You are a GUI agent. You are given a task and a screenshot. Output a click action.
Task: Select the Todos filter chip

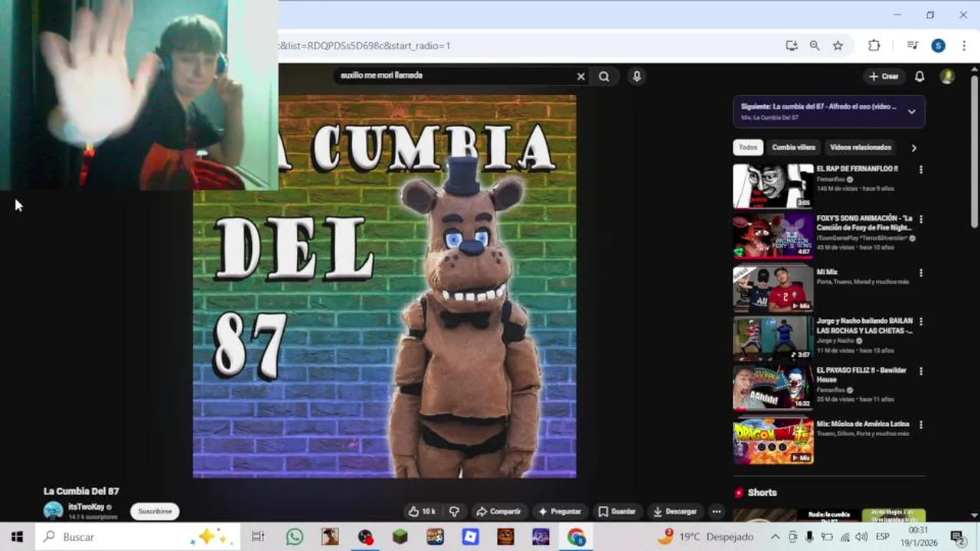coord(748,148)
